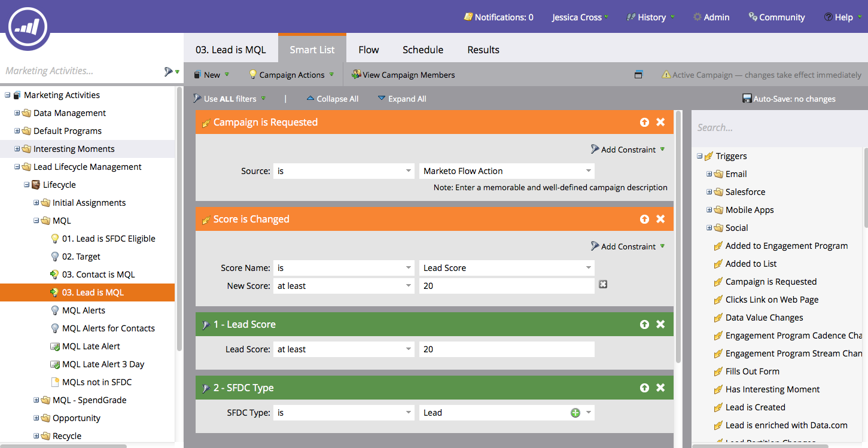Collapse the Marketing Activities root node
This screenshot has height=448, width=868.
click(x=7, y=95)
